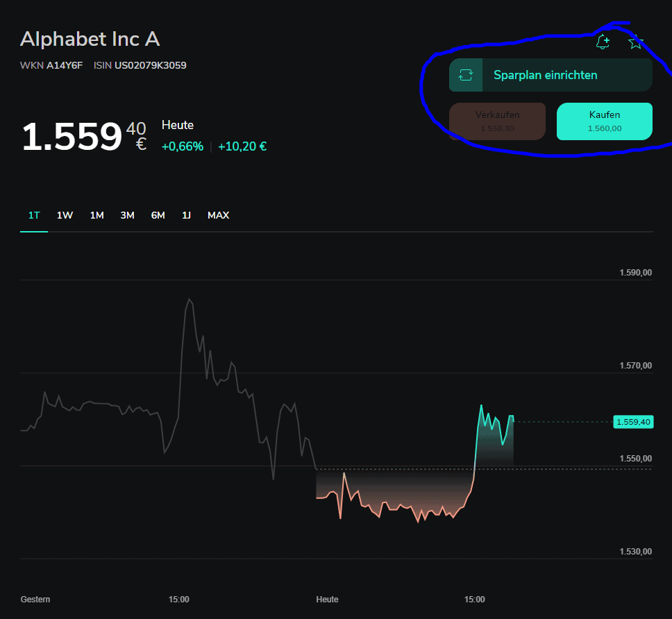
Task: Click the ISIN US02079K3059
Action: click(x=151, y=65)
